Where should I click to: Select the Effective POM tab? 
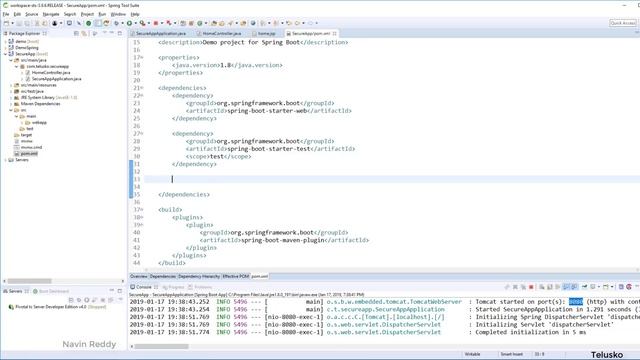(x=236, y=276)
